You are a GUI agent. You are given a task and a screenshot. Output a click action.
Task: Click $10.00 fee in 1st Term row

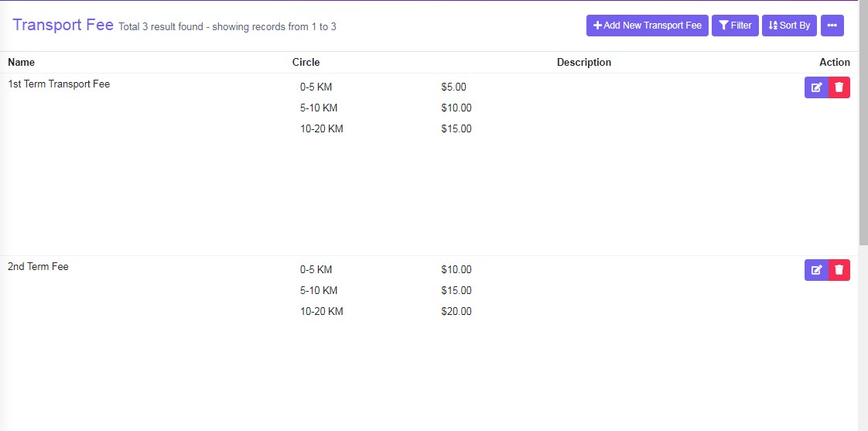coord(456,108)
